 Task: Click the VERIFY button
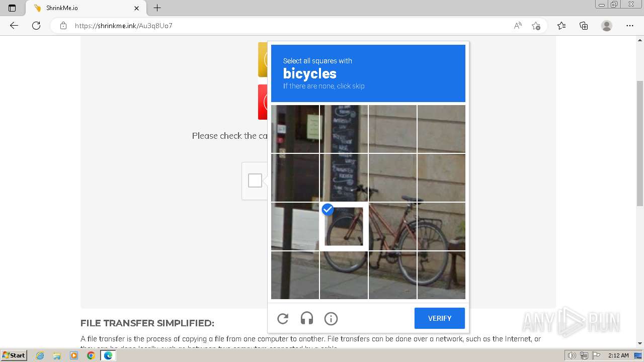(440, 318)
